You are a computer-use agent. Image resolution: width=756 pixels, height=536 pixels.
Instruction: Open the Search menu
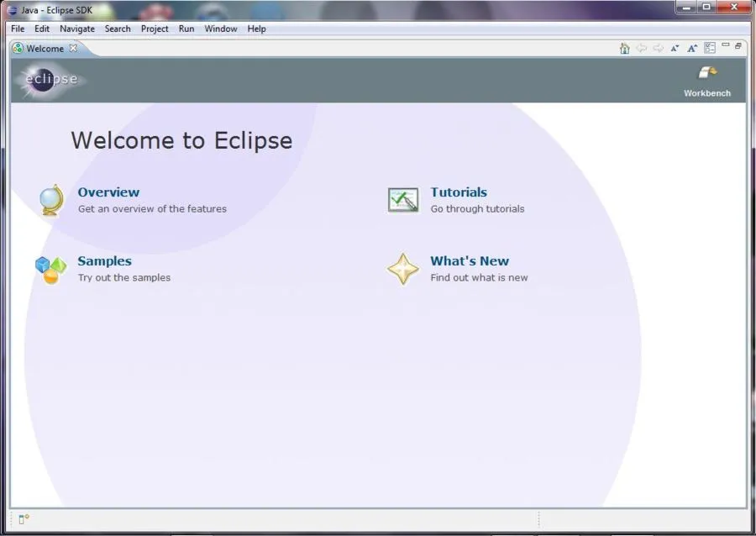(x=118, y=29)
